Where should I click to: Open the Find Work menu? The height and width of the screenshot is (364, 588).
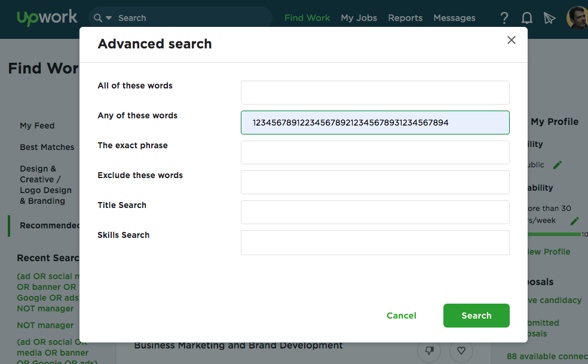pyautogui.click(x=307, y=18)
